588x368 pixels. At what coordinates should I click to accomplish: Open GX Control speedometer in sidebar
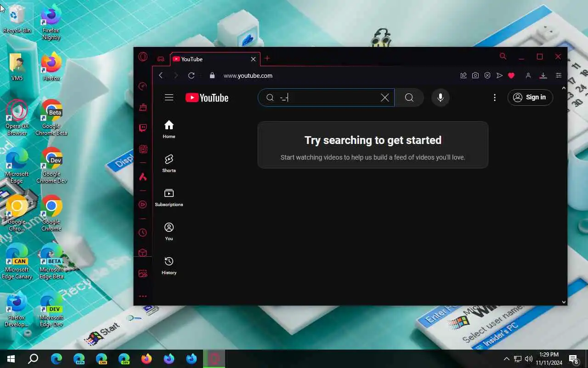tap(143, 86)
